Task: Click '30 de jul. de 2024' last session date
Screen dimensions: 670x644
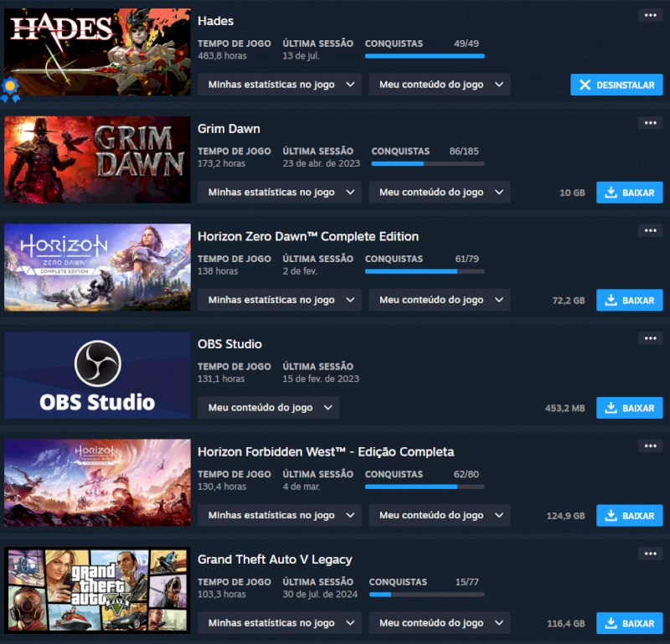Action: 320,595
